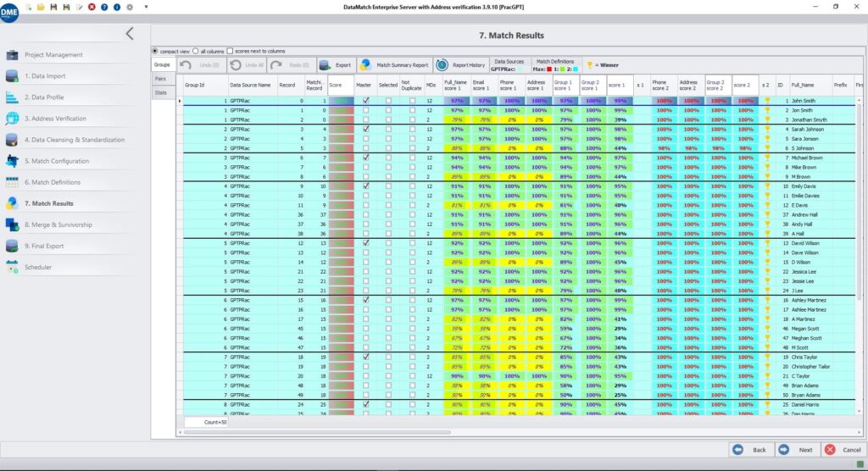Switch to the Stats tab

tap(161, 91)
